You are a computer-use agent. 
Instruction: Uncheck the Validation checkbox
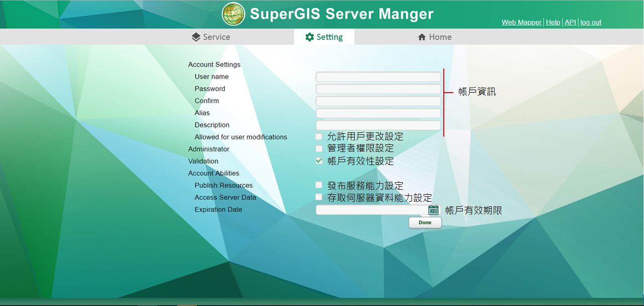tap(319, 161)
